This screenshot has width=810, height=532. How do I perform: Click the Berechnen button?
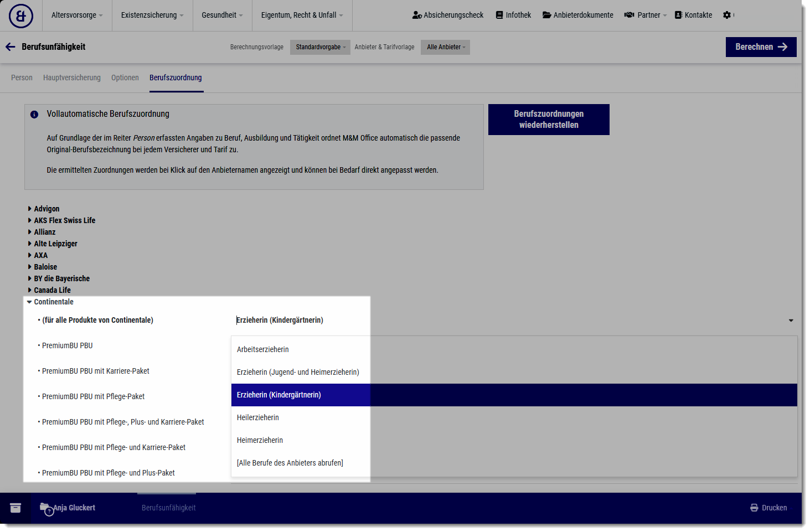coord(761,47)
